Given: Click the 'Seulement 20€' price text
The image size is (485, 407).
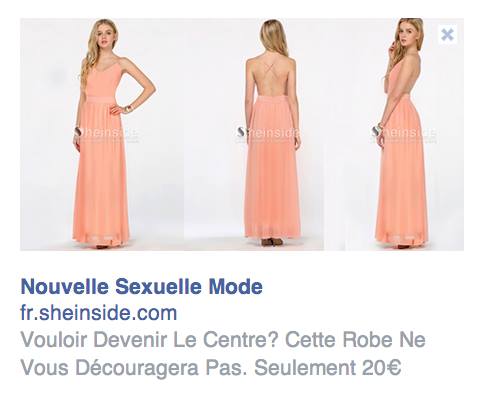Looking at the screenshot, I should click(x=328, y=368).
